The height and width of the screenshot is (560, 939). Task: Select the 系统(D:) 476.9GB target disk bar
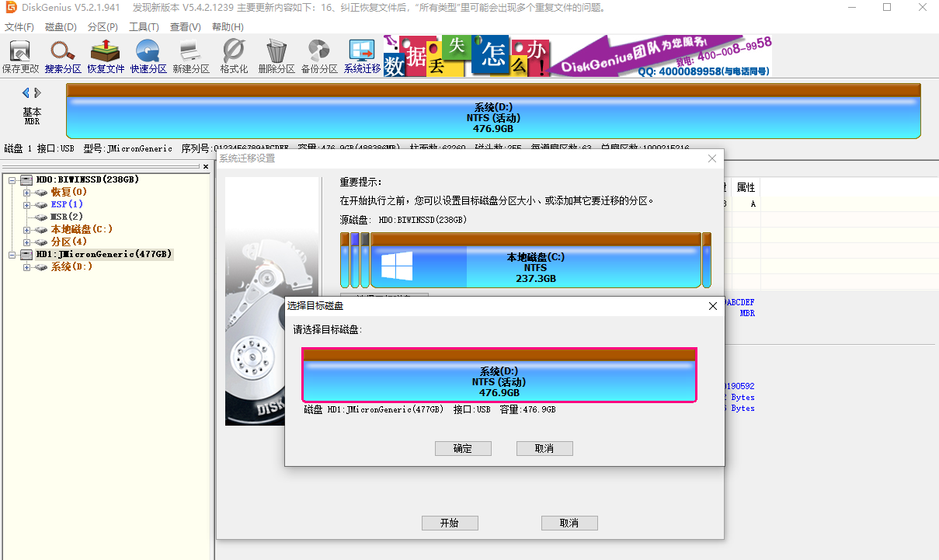coord(499,374)
